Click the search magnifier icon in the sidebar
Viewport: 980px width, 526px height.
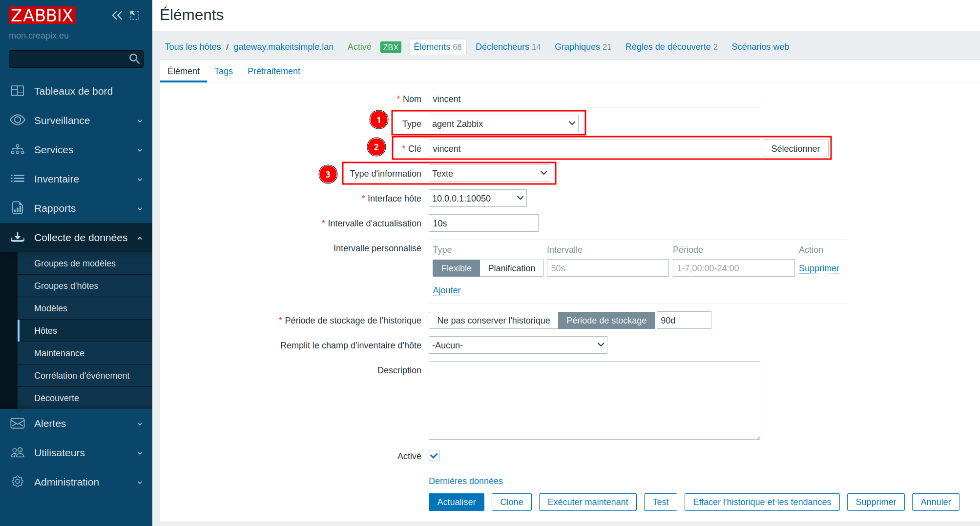point(134,59)
